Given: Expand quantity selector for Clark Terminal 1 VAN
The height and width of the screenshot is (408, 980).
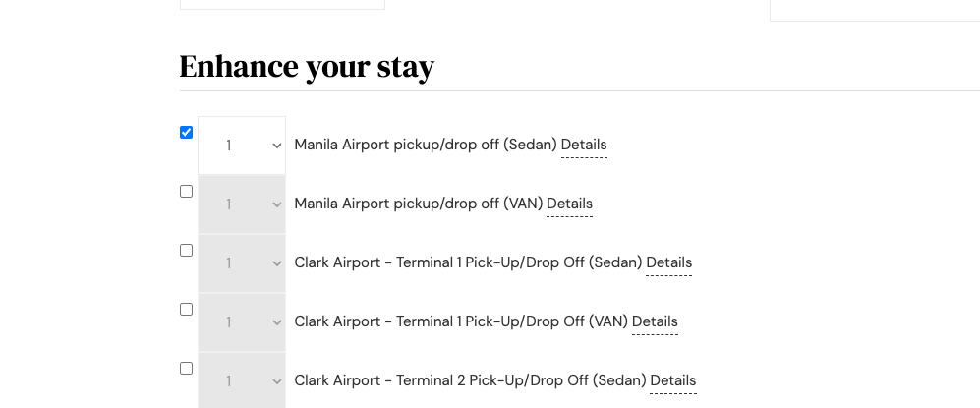Looking at the screenshot, I should (242, 322).
